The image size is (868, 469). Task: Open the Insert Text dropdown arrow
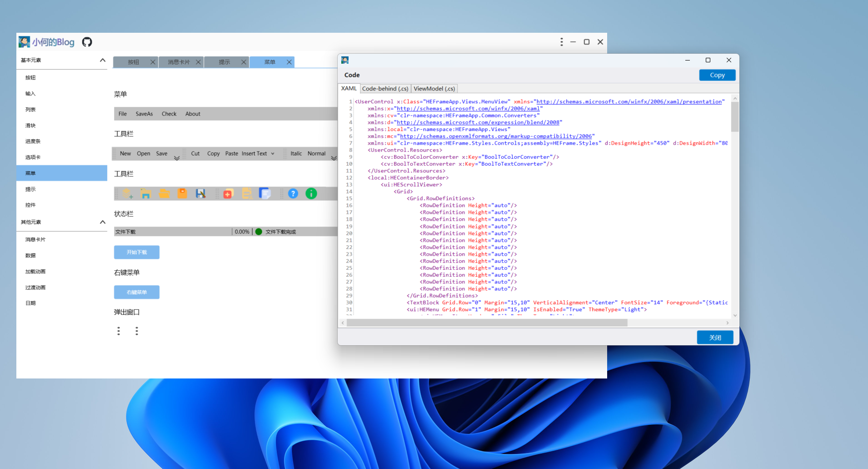click(273, 154)
